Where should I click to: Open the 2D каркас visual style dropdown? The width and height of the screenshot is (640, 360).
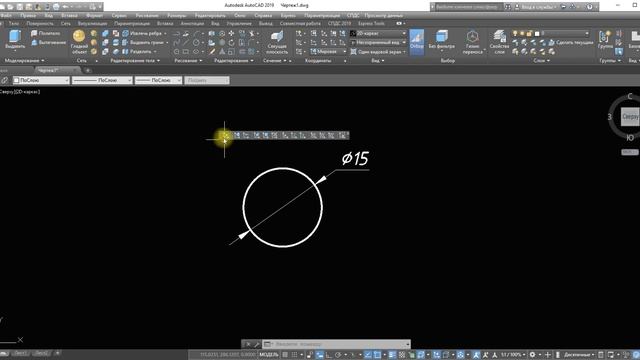(x=379, y=33)
